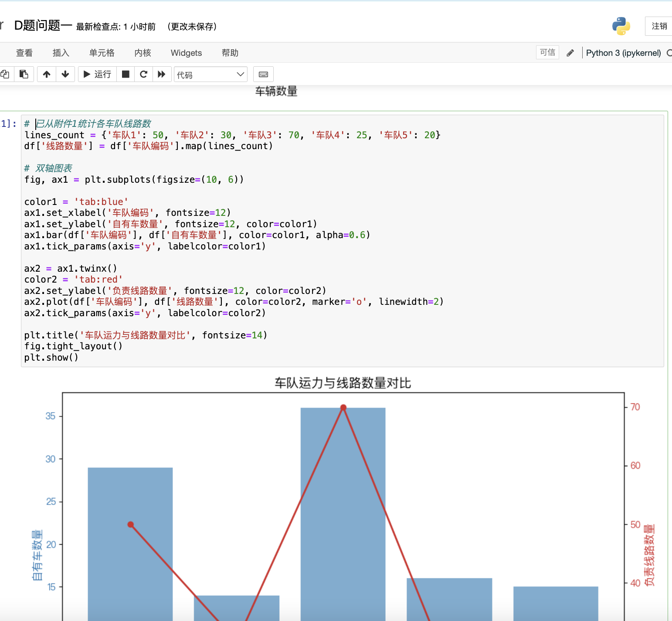
Task: Open the 内核 menu
Action: (143, 53)
